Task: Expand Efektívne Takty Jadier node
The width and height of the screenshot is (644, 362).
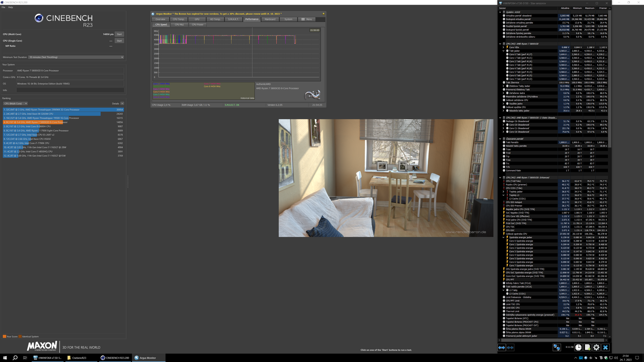Action: click(503, 86)
